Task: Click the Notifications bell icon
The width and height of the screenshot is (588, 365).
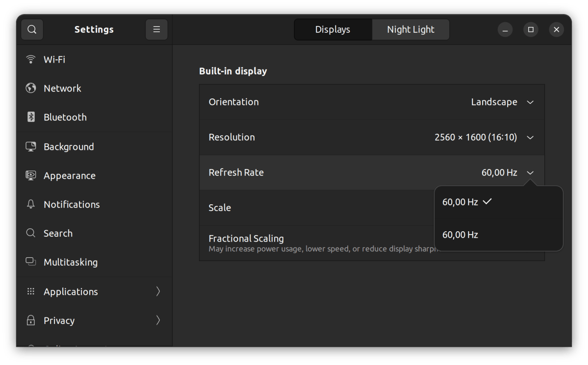Action: click(31, 204)
